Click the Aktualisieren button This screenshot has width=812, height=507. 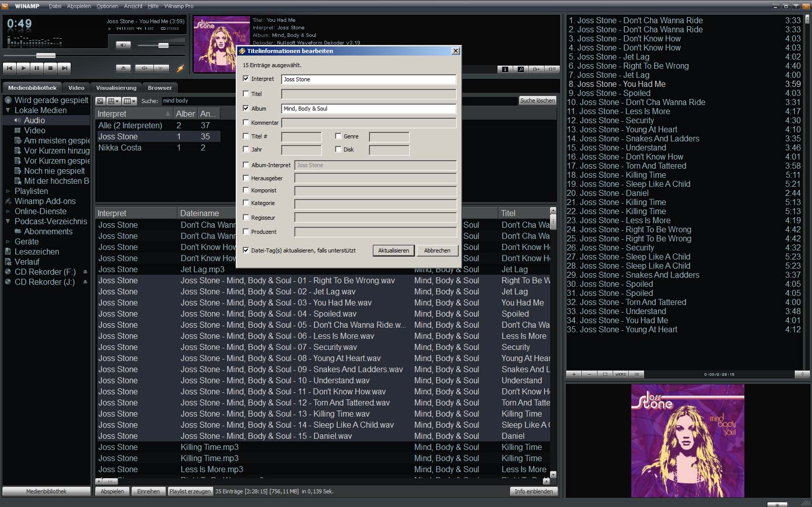click(x=394, y=250)
